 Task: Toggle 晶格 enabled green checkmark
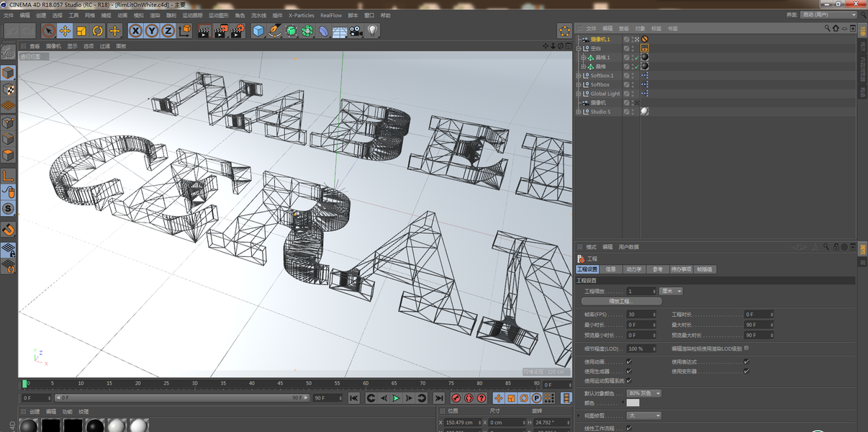[x=636, y=66]
